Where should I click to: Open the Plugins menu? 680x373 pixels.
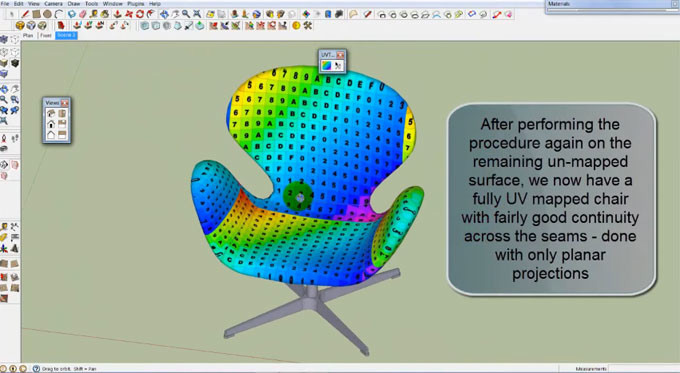135,3
